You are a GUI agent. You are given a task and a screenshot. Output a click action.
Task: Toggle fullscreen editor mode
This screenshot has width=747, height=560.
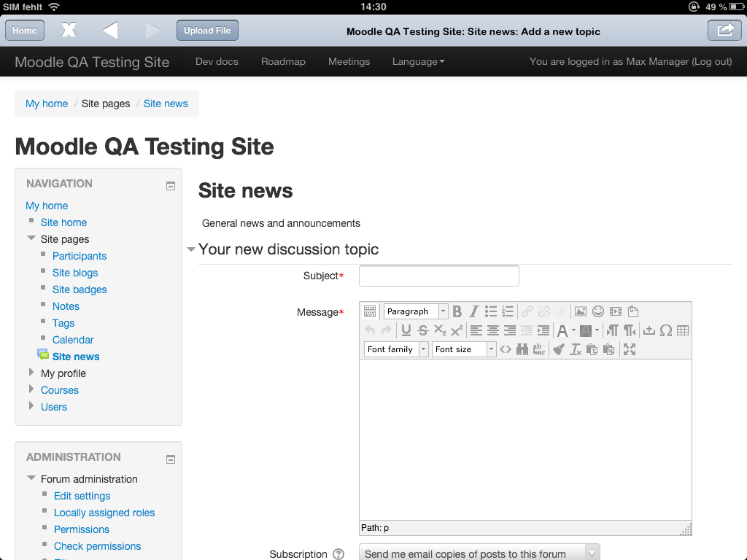(x=630, y=349)
